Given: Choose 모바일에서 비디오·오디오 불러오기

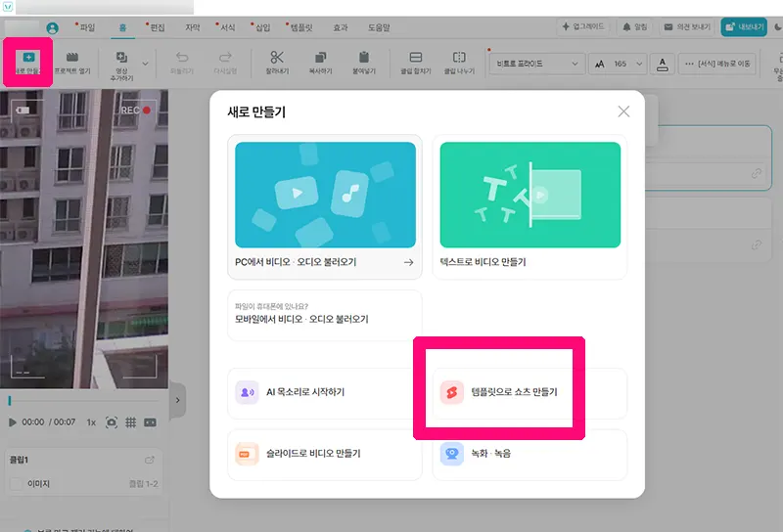Looking at the screenshot, I should point(325,316).
